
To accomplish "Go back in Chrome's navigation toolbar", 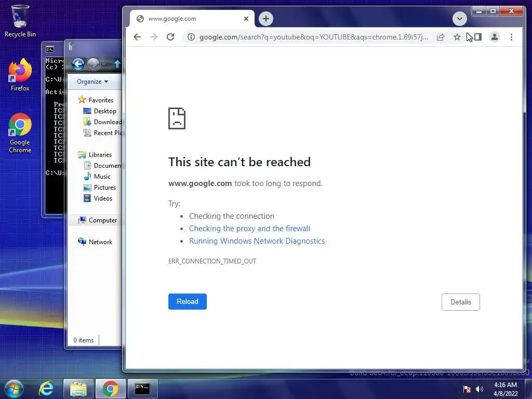I will [137, 37].
